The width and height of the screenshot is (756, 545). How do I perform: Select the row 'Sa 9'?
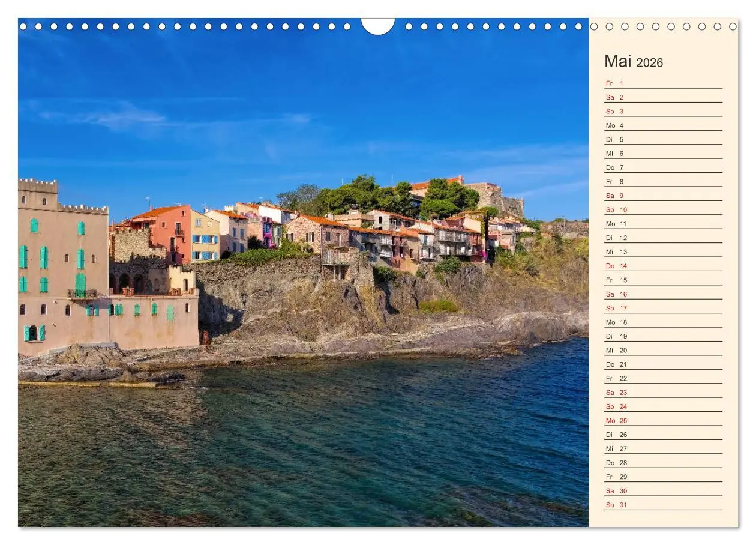tap(663, 196)
